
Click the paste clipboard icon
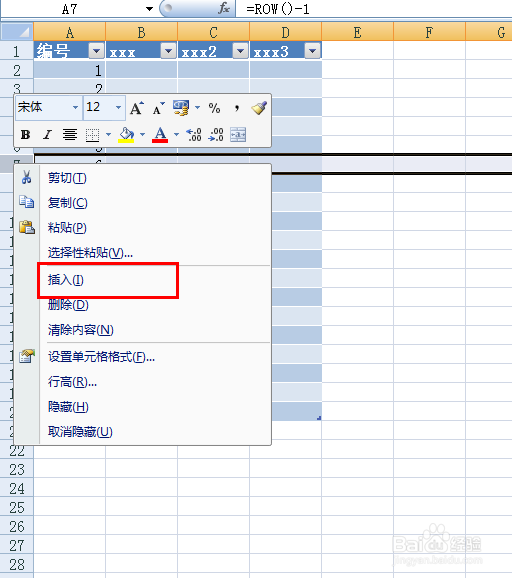(27, 227)
